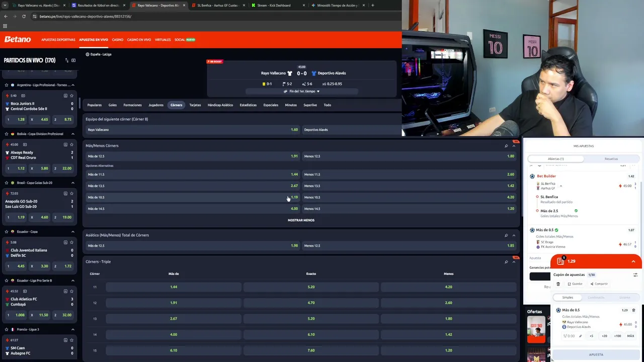The image size is (644, 362).
Task: Expand the 'Fin del 1er. tiempo' dropdown
Action: [x=302, y=92]
